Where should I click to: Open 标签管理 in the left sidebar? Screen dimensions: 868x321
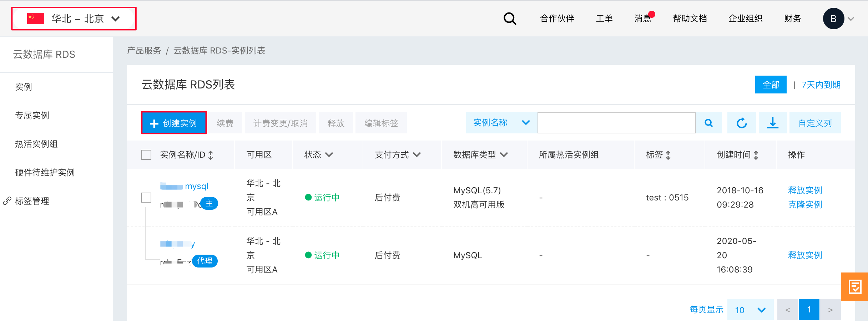click(32, 201)
